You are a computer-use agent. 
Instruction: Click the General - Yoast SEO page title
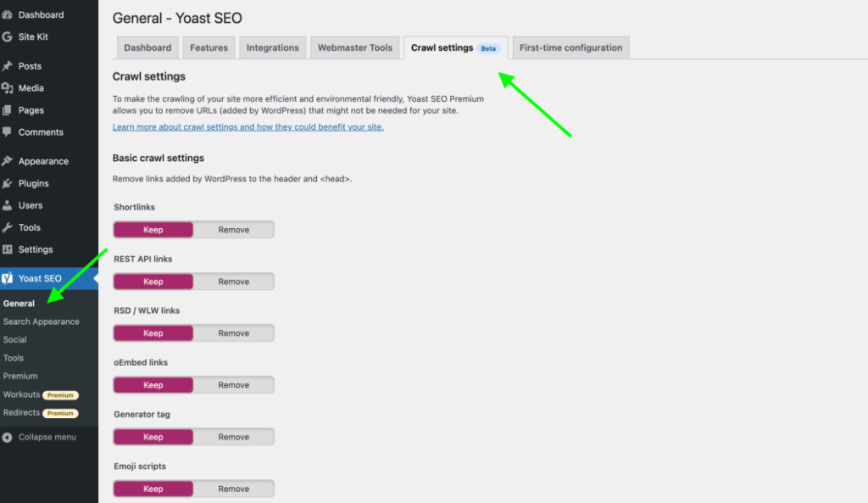coord(177,18)
